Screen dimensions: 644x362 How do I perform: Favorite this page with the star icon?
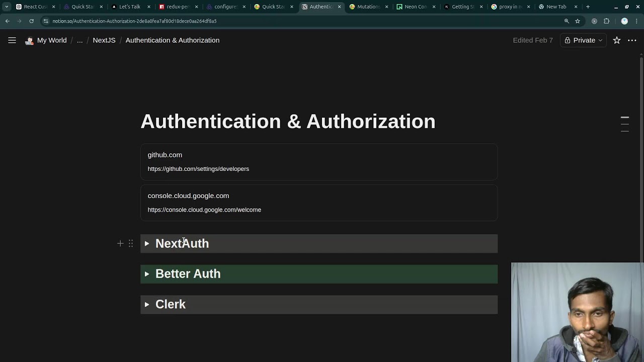click(617, 40)
